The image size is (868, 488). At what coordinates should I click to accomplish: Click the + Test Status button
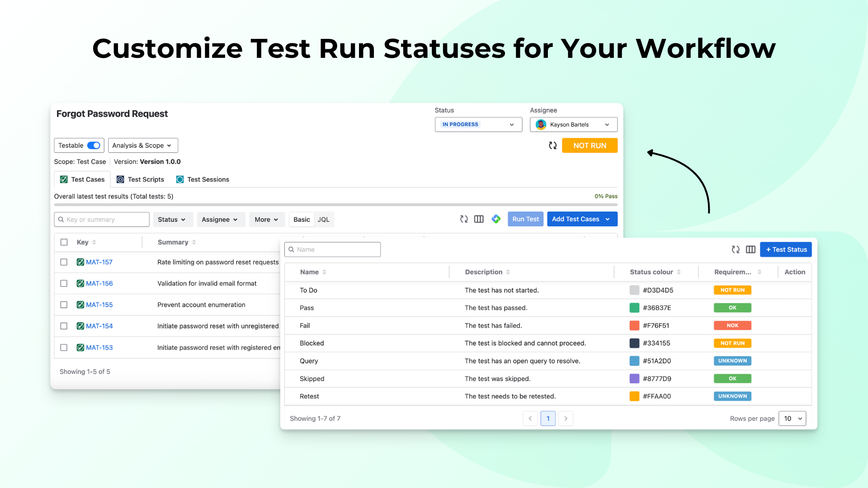(786, 249)
